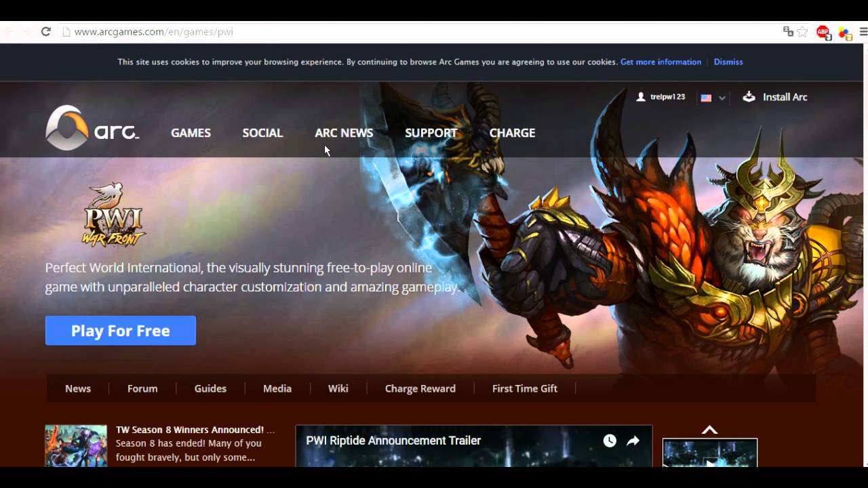This screenshot has width=868, height=488.
Task: Open the Guides tab
Action: pyautogui.click(x=210, y=388)
